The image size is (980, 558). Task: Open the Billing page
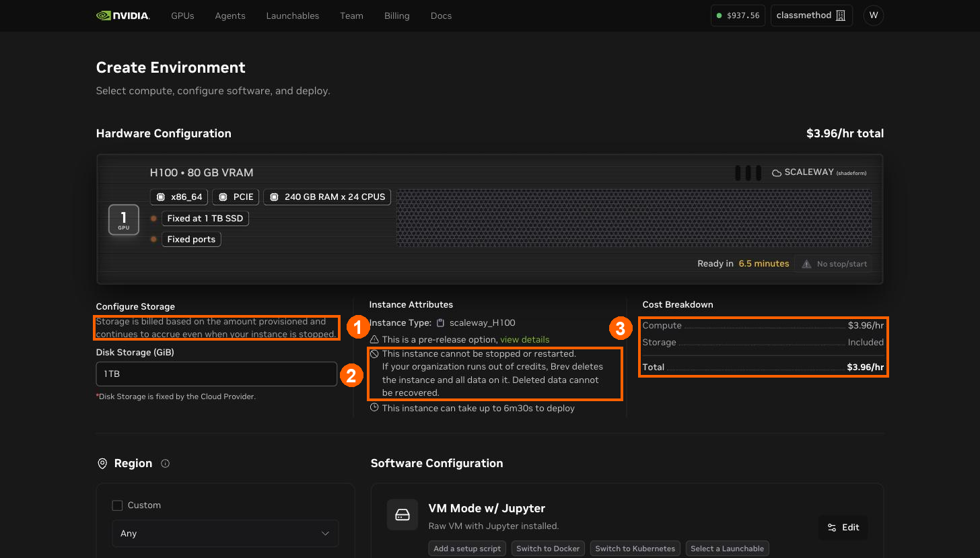[397, 15]
